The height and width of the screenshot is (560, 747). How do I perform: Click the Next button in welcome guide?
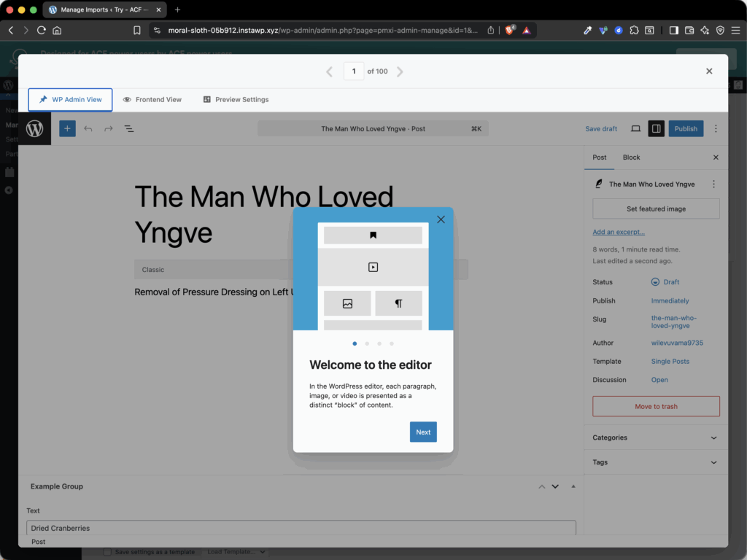tap(423, 432)
